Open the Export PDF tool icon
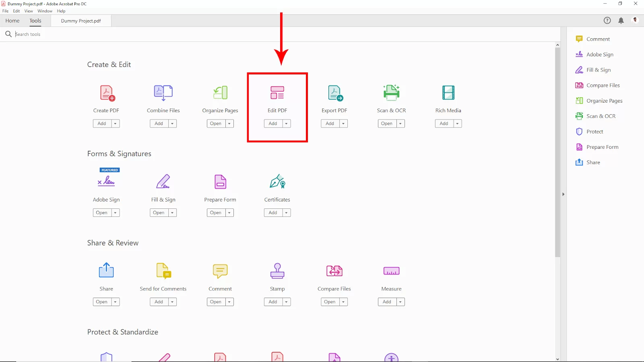This screenshot has height=362, width=644. [335, 93]
